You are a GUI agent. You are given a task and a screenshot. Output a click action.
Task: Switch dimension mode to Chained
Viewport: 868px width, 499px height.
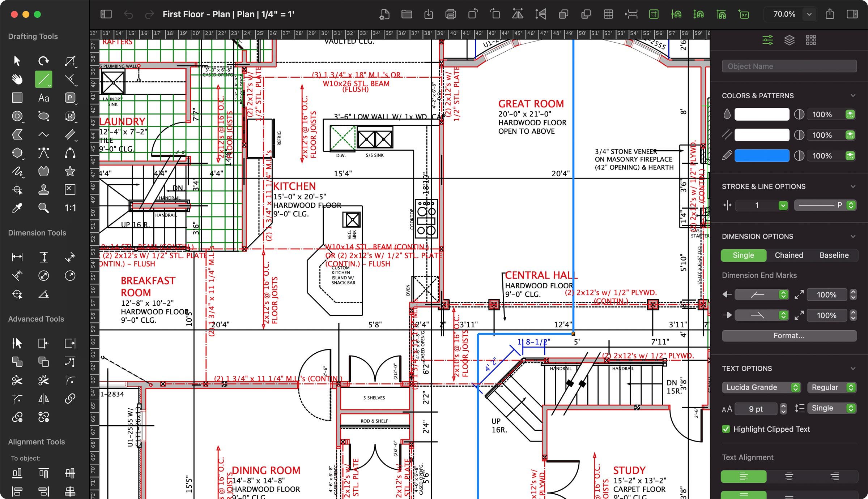point(789,255)
